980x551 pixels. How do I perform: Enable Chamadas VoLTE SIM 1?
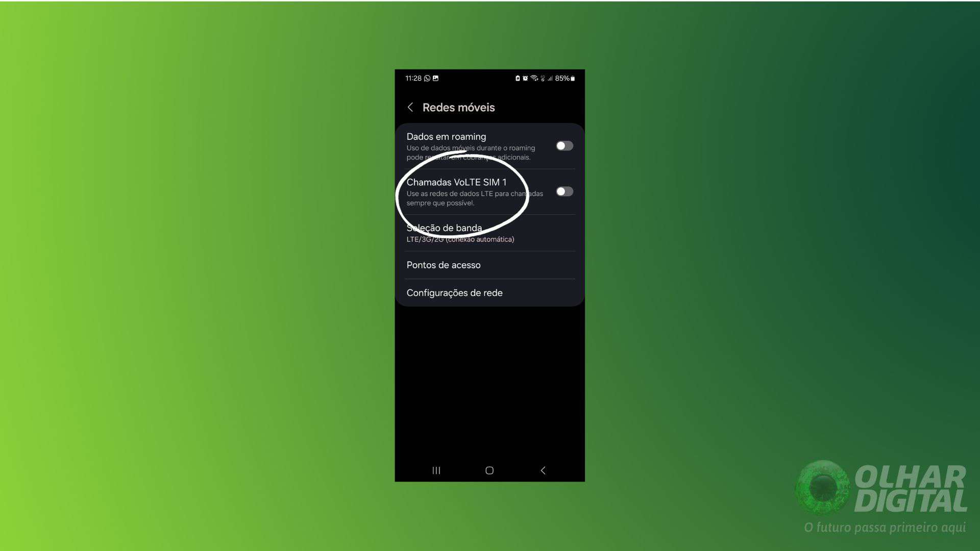564,191
